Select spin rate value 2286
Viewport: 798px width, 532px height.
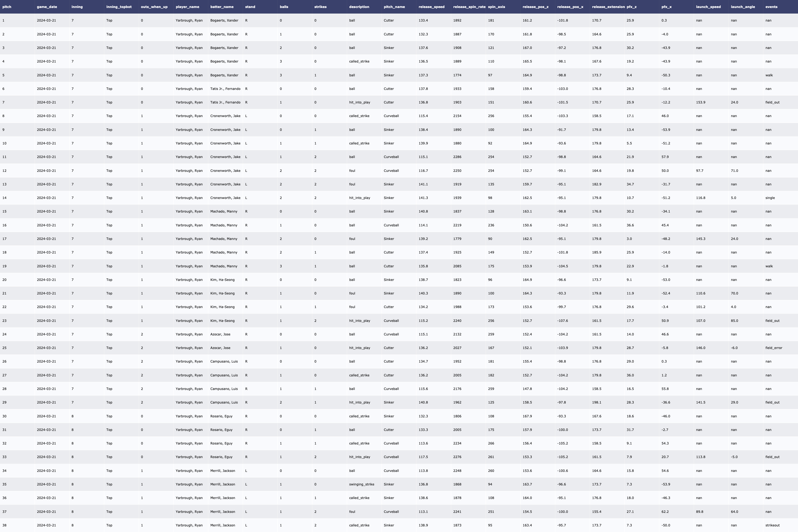pos(457,157)
